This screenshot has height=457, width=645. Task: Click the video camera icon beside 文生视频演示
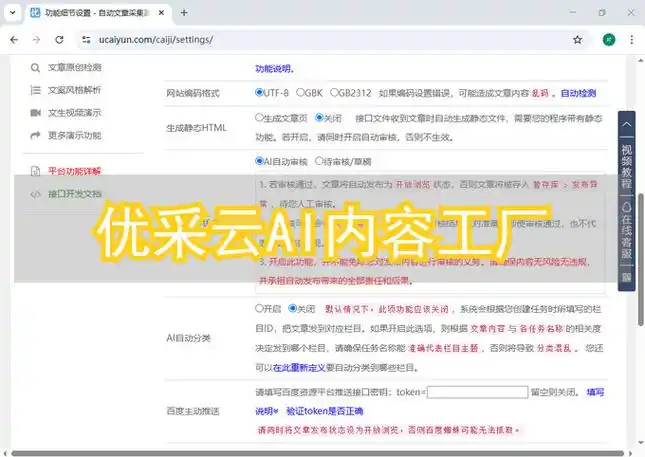[36, 113]
